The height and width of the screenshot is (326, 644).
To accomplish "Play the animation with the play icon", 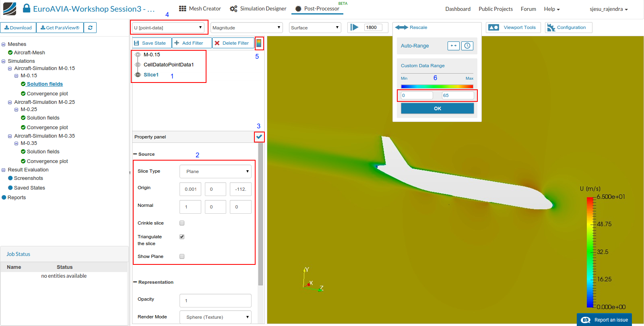I will [354, 27].
